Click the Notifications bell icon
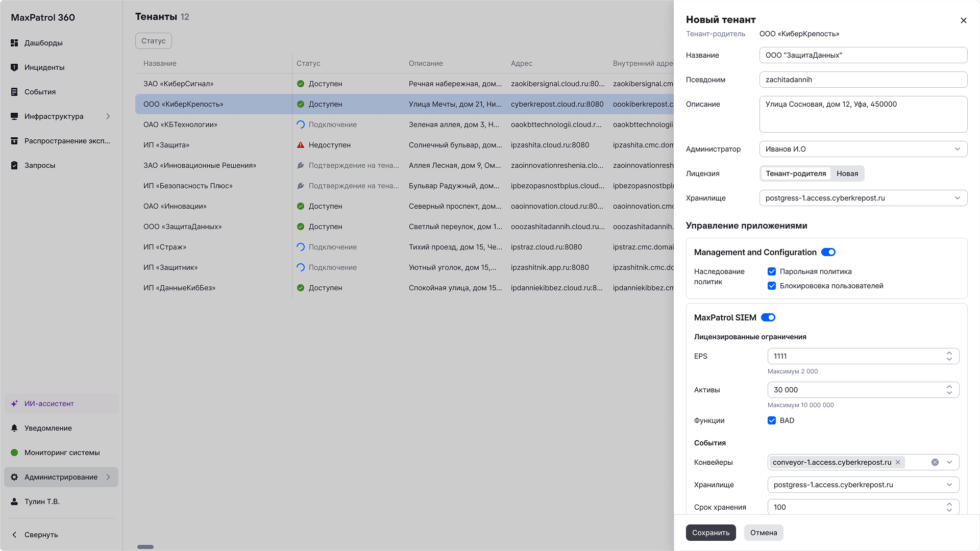The image size is (980, 551). (x=14, y=428)
